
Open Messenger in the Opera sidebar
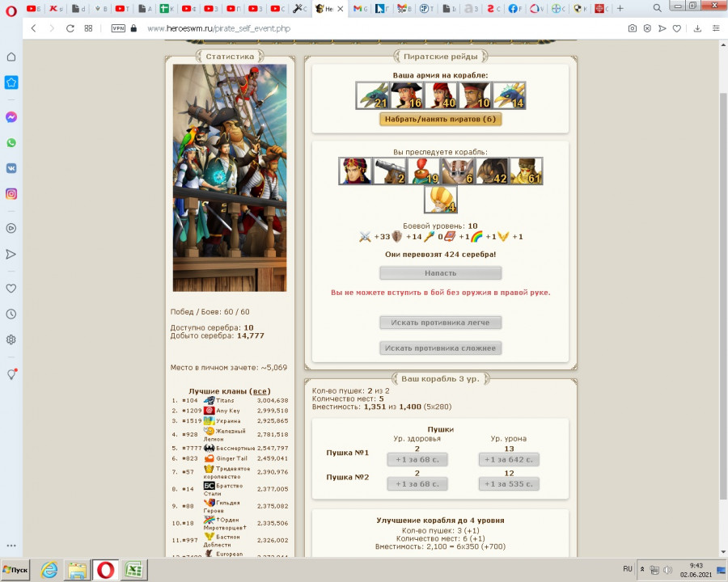[x=11, y=117]
